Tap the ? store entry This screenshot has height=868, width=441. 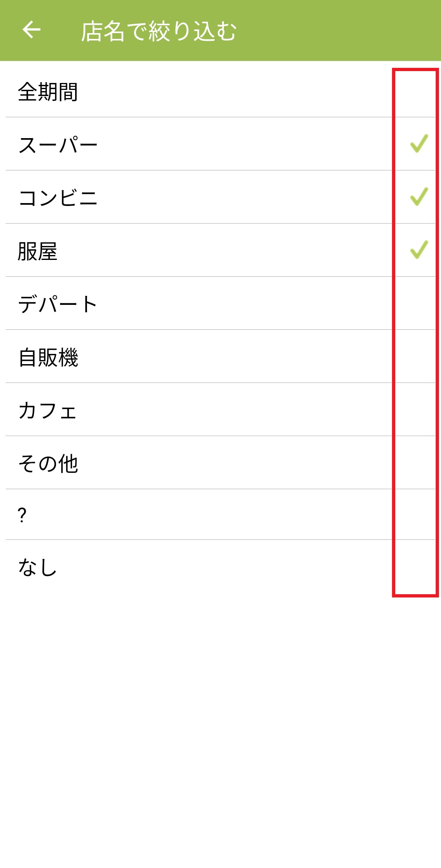point(22,515)
